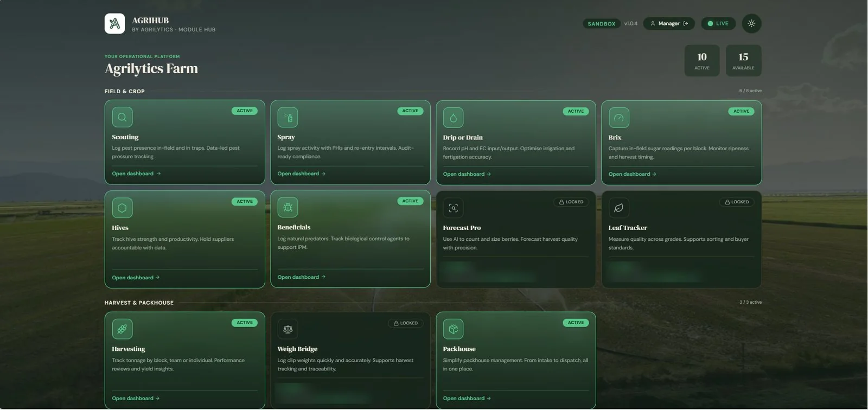The image size is (868, 410).
Task: Click the Weigh Bridge scales icon
Action: [288, 329]
